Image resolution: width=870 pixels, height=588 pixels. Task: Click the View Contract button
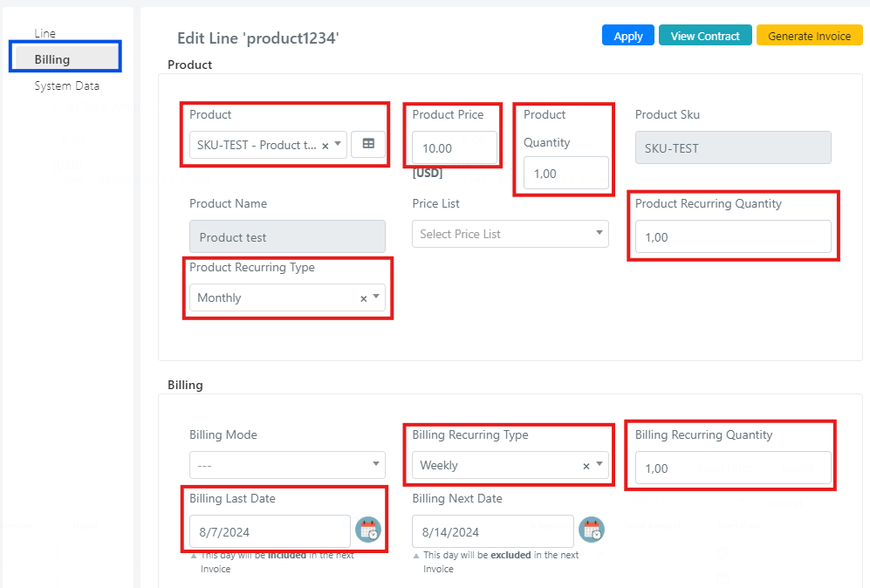[x=705, y=36]
